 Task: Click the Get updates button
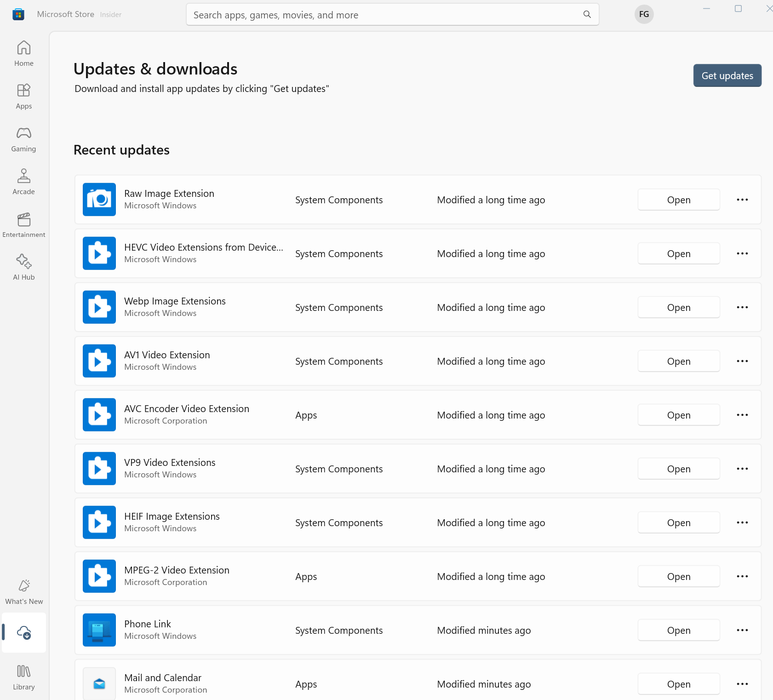(x=727, y=75)
